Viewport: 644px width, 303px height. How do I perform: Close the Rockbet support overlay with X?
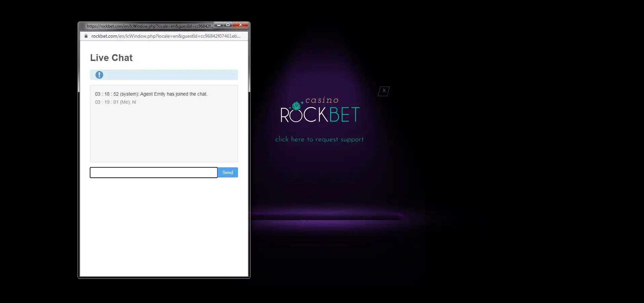tap(384, 91)
